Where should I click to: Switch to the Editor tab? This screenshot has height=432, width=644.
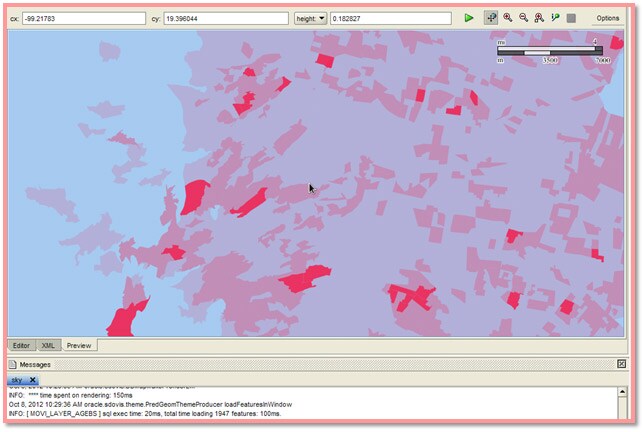(x=21, y=345)
